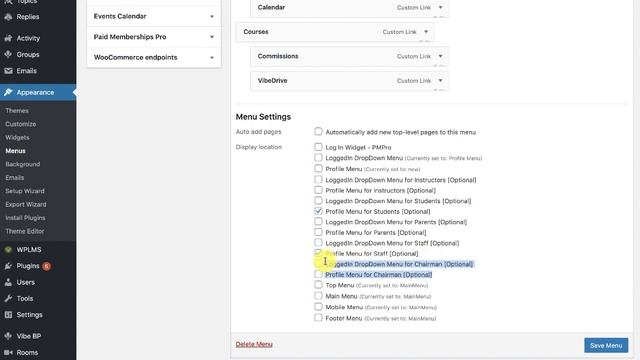The image size is (640, 360).
Task: Check Profile Menu for Instructors
Action: click(318, 190)
